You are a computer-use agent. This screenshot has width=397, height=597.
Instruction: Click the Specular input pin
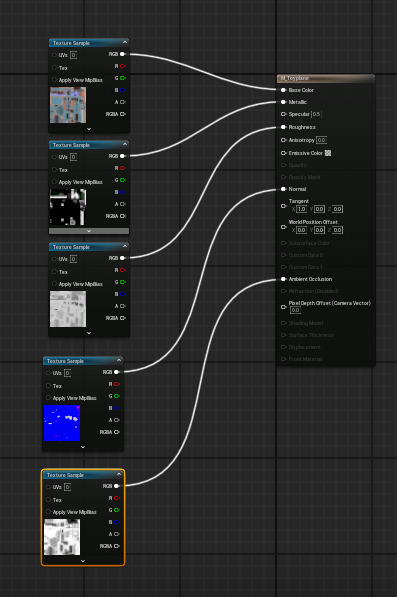pos(283,114)
